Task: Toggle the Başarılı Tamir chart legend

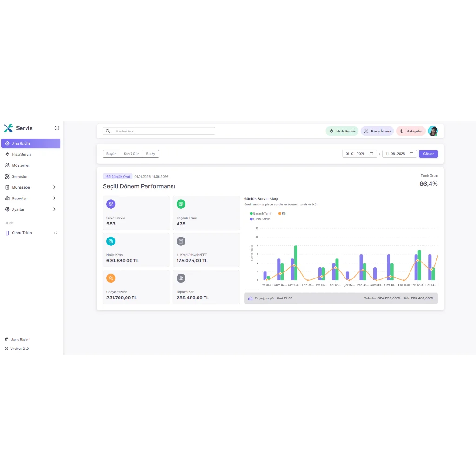Action: point(261,214)
